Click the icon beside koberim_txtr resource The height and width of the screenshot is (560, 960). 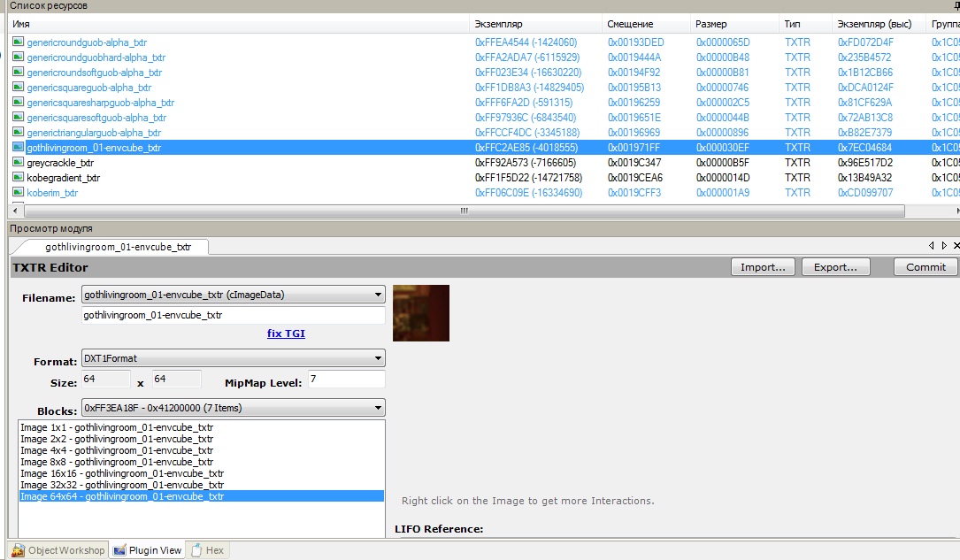pos(19,193)
